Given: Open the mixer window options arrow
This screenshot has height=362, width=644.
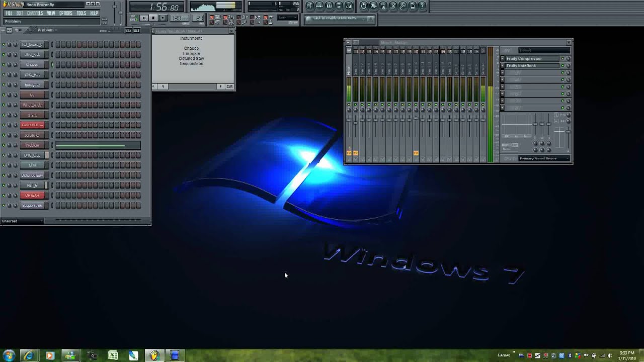Looking at the screenshot, I should [x=348, y=43].
